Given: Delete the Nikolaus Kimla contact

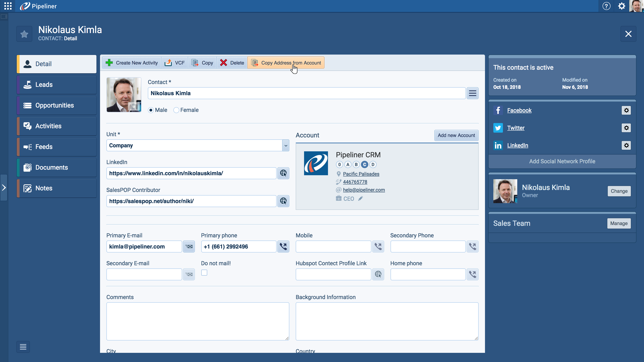Looking at the screenshot, I should [x=232, y=63].
